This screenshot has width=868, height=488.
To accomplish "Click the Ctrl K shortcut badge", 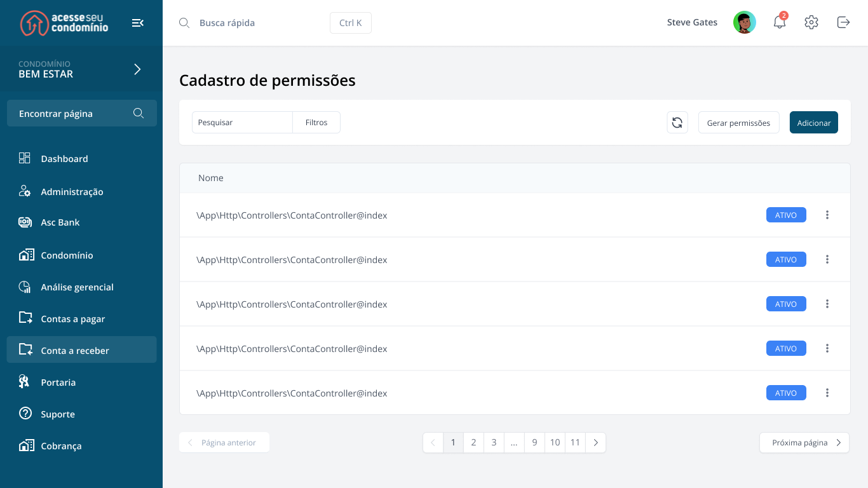I will tap(351, 23).
